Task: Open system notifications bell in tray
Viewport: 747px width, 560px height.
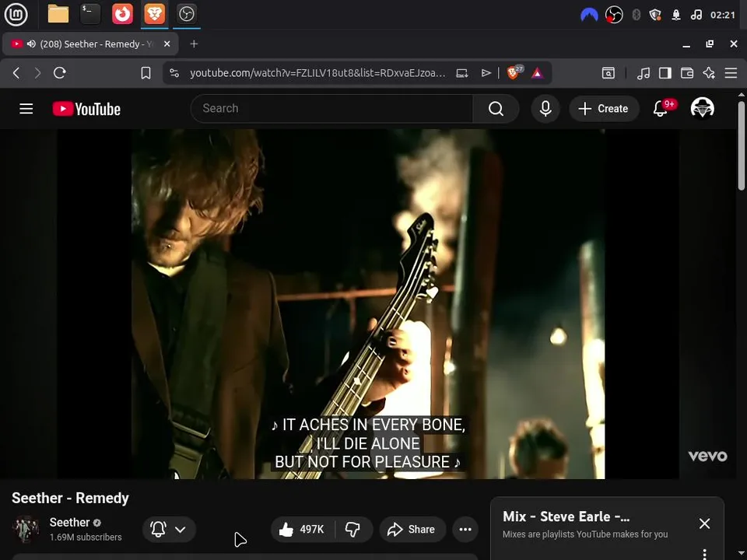Action: point(675,15)
